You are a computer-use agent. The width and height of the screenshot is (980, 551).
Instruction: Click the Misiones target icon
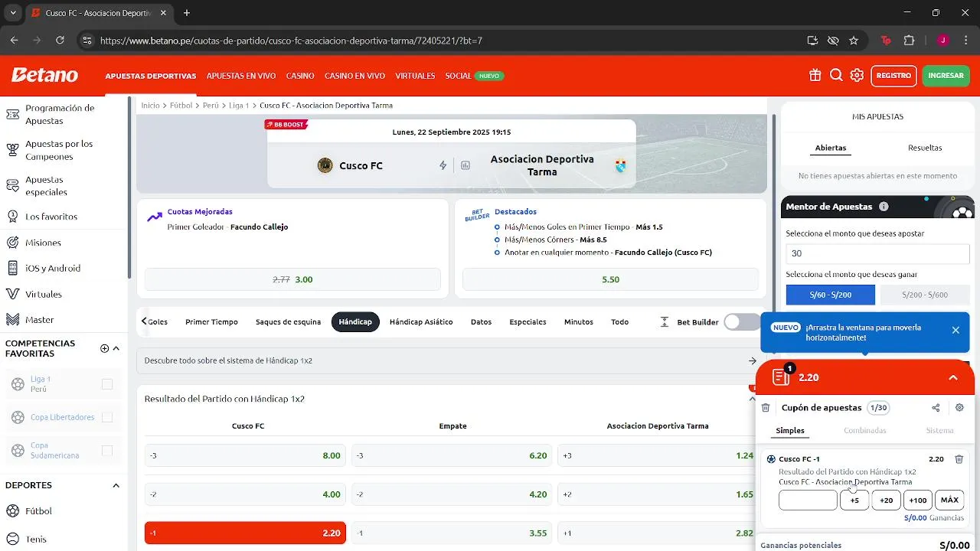[x=12, y=243]
